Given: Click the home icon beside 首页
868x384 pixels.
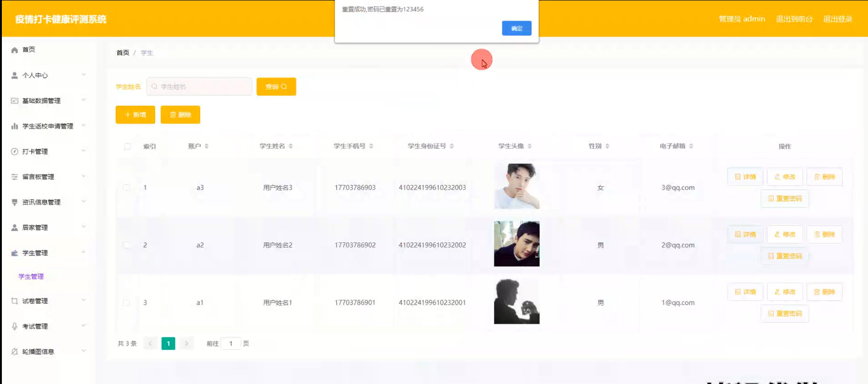Looking at the screenshot, I should point(14,50).
